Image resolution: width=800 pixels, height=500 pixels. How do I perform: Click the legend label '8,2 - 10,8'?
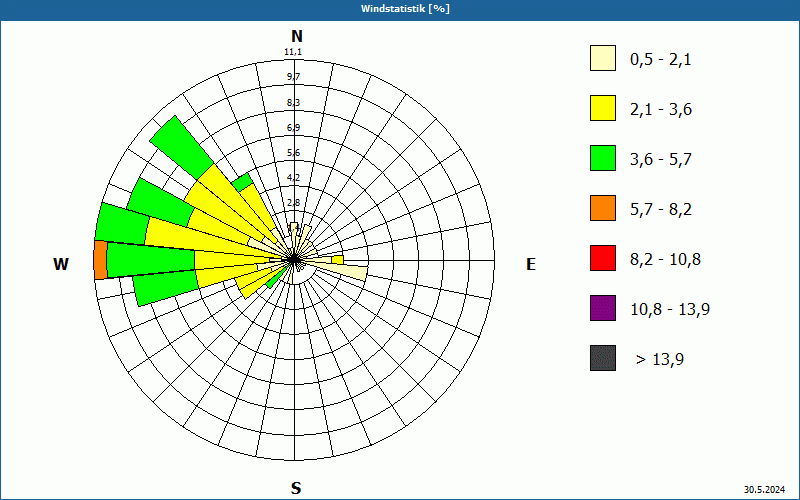pos(665,260)
